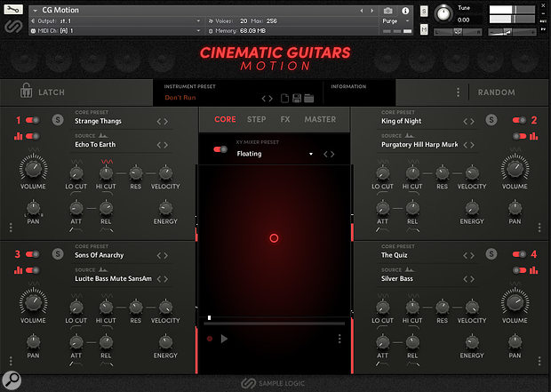Toggle the XY mixer preset switch
Screen dimensions: 551x392
coord(220,149)
